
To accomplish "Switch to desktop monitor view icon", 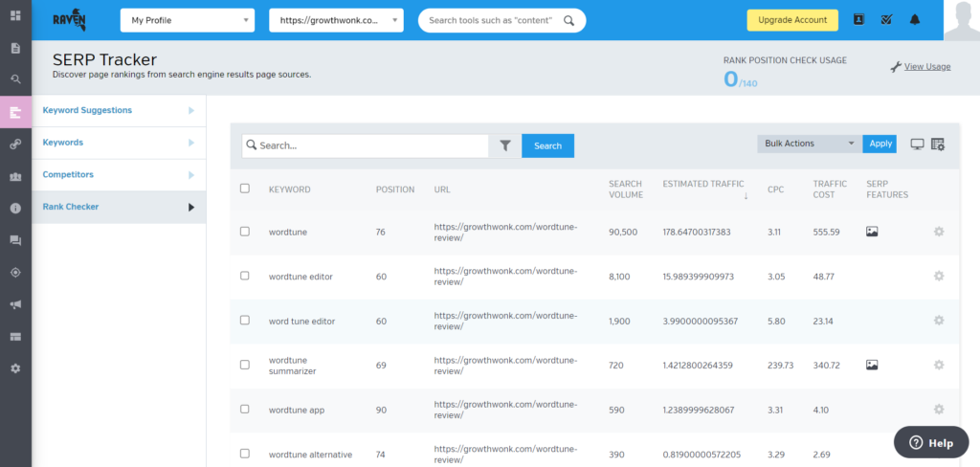I will point(917,145).
